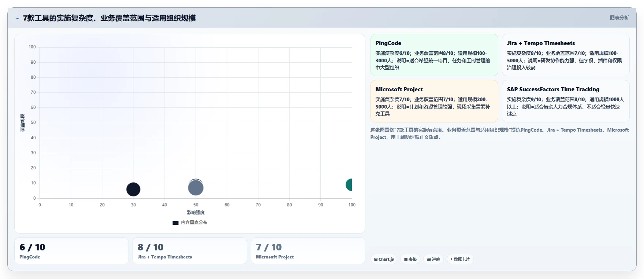Open the Jira + Tempo Timesheets description card
Screen dimensions: 644x279
coord(566,55)
